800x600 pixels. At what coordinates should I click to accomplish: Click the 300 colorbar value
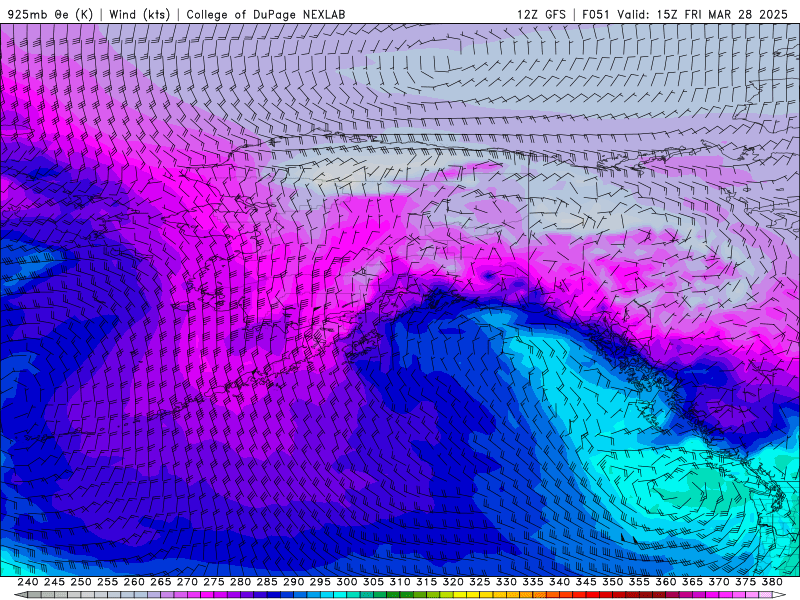coord(346,582)
